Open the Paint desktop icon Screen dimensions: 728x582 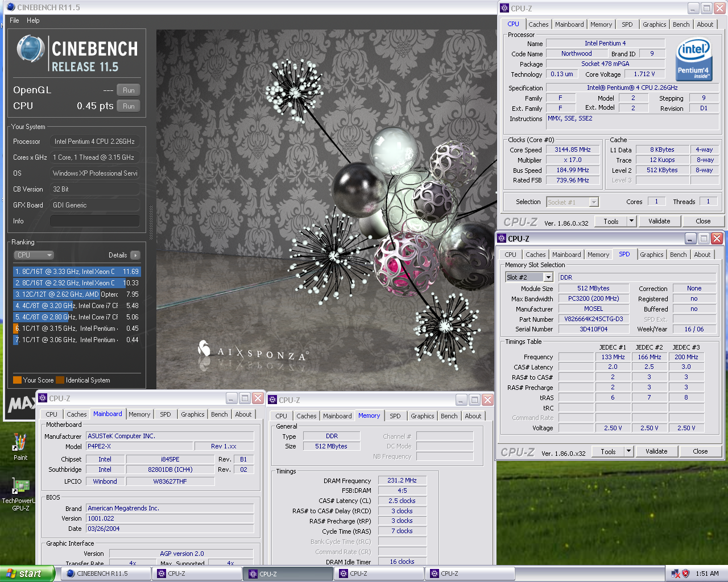tap(20, 447)
